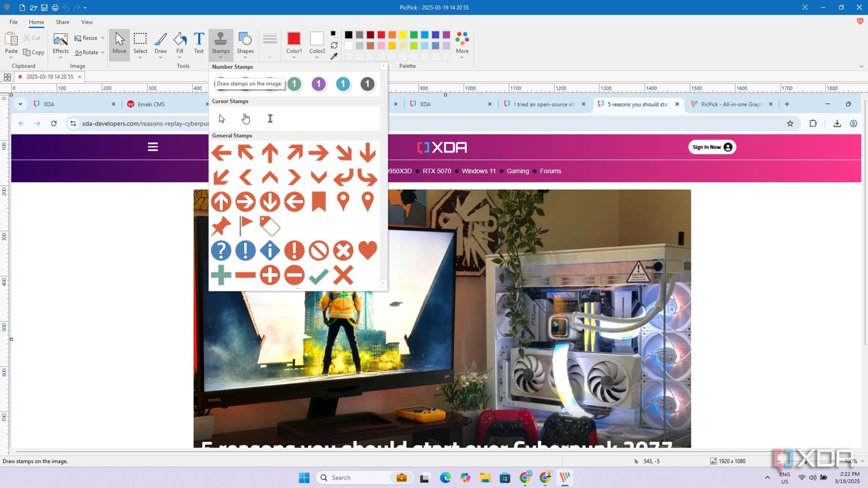The image size is (868, 488).
Task: Select the pushpin stamp
Action: tap(221, 226)
